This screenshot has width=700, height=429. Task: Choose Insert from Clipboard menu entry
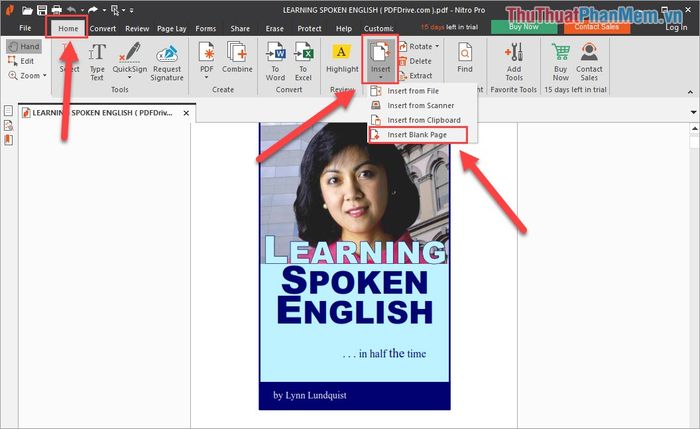[422, 121]
